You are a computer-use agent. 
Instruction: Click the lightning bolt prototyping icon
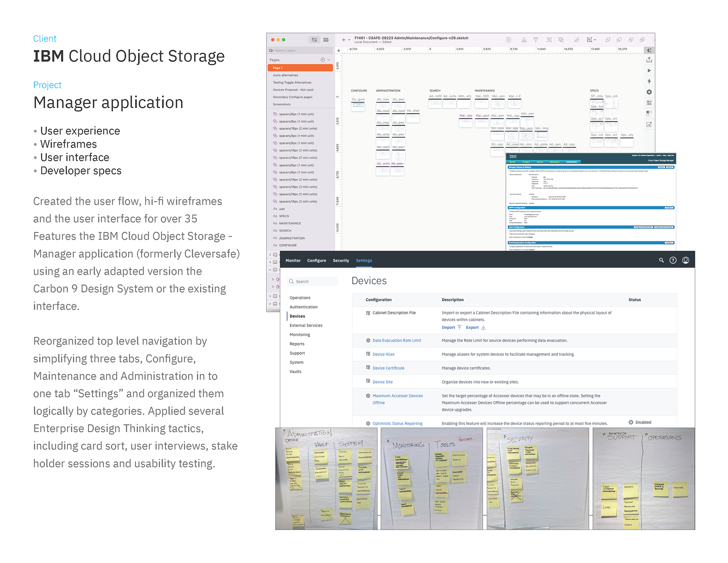click(649, 81)
